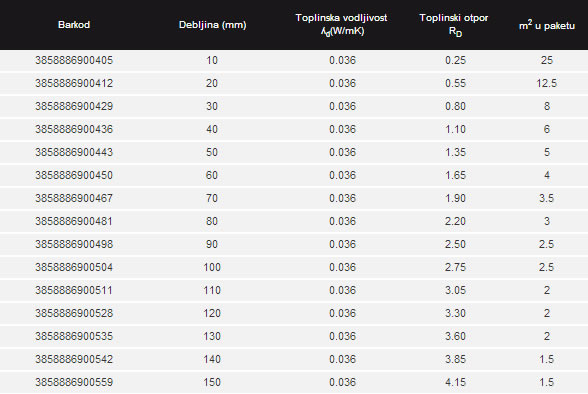Select barcode 3858886900511
Image resolution: width=588 pixels, height=394 pixels.
tap(74, 291)
